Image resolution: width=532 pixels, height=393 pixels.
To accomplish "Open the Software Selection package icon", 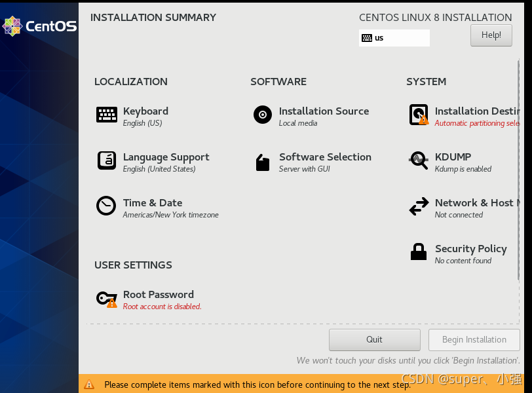I will tap(263, 162).
